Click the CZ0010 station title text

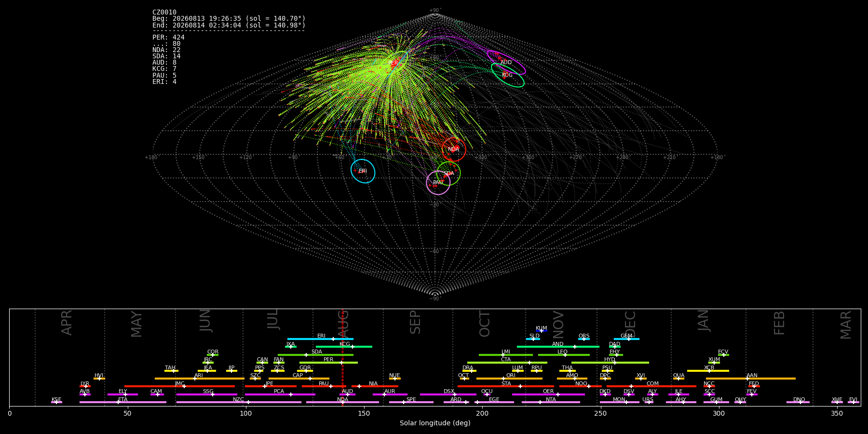click(164, 12)
